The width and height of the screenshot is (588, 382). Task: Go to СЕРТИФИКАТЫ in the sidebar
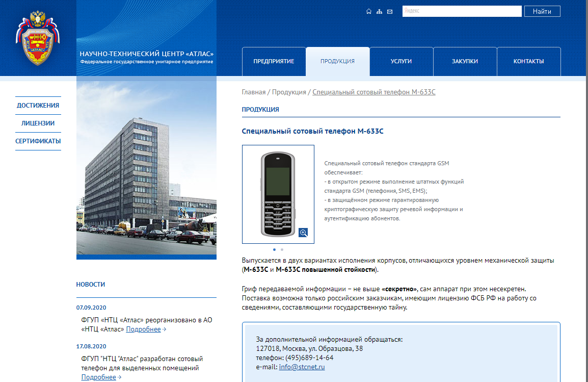click(38, 141)
